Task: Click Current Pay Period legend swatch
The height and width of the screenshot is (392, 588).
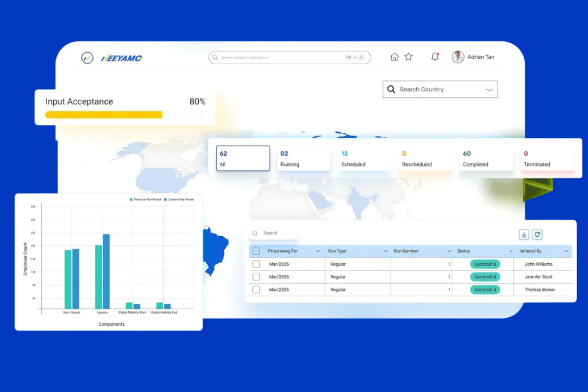Action: (x=165, y=199)
